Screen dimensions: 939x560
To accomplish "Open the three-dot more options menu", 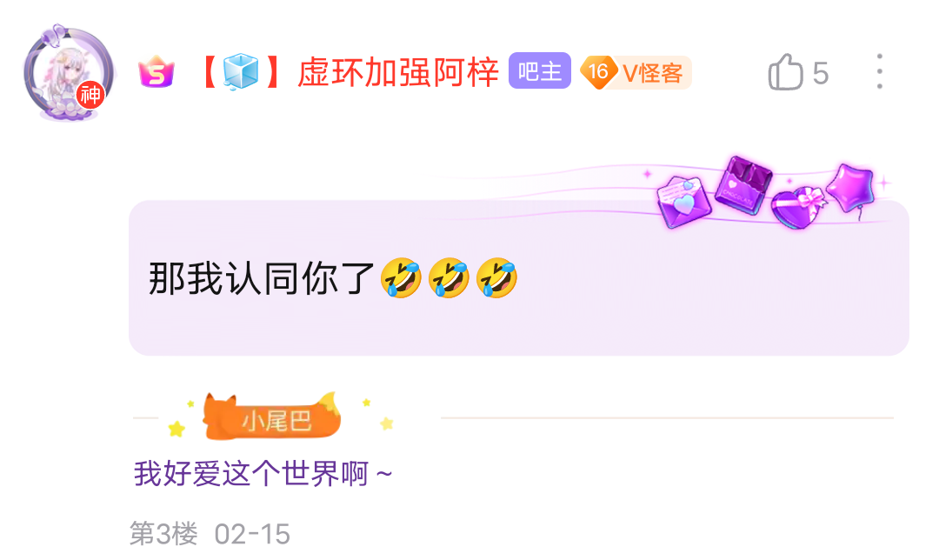I will point(879,71).
